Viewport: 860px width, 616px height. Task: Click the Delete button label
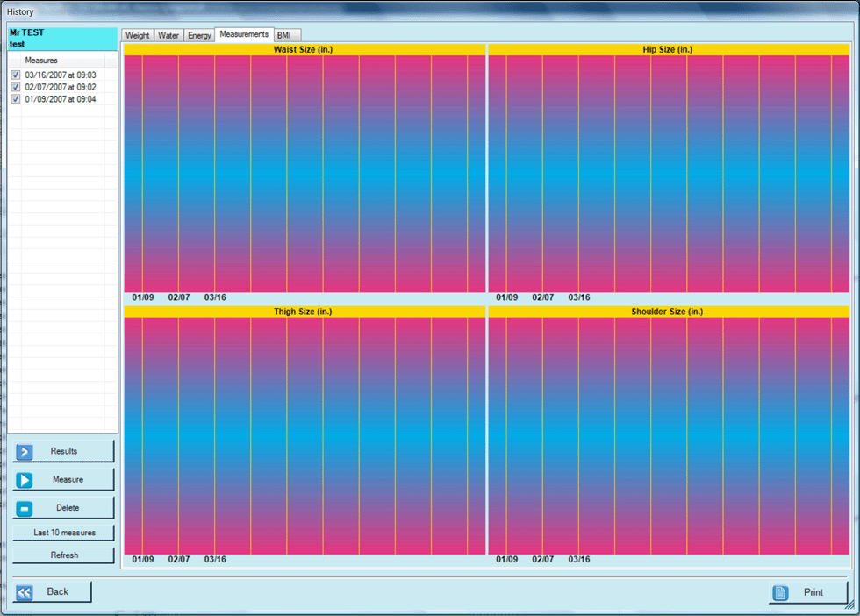tap(68, 508)
